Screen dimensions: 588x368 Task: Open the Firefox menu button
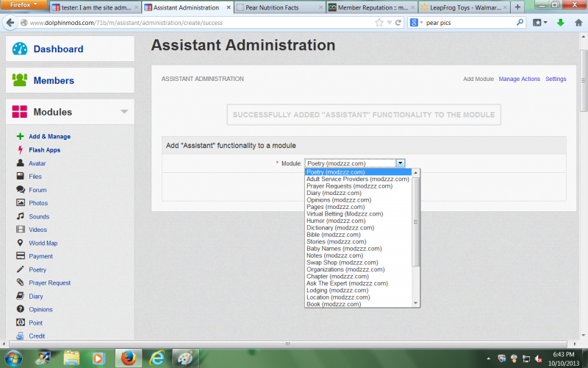(24, 5)
